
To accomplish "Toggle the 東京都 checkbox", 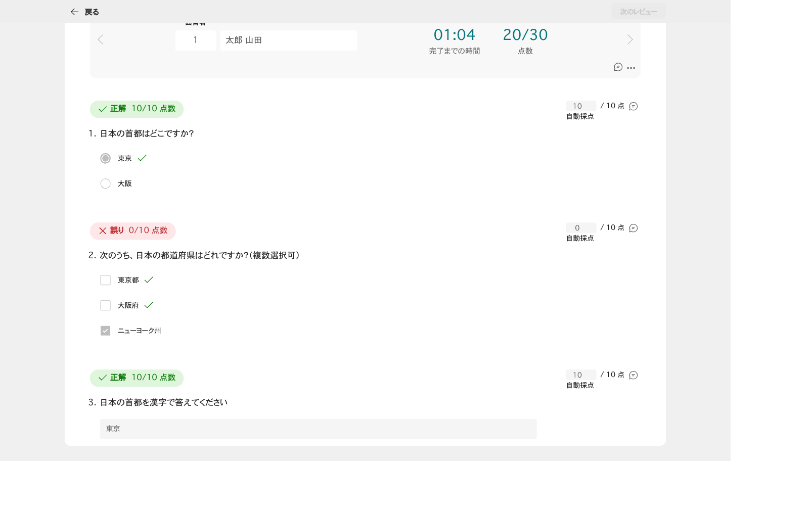I will pos(105,280).
